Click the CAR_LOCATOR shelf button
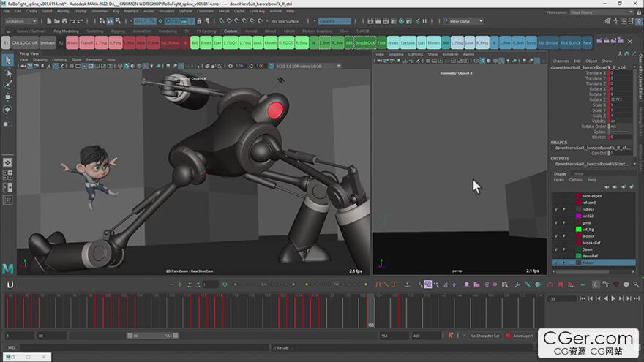The height and width of the screenshot is (362, 644). click(x=25, y=42)
